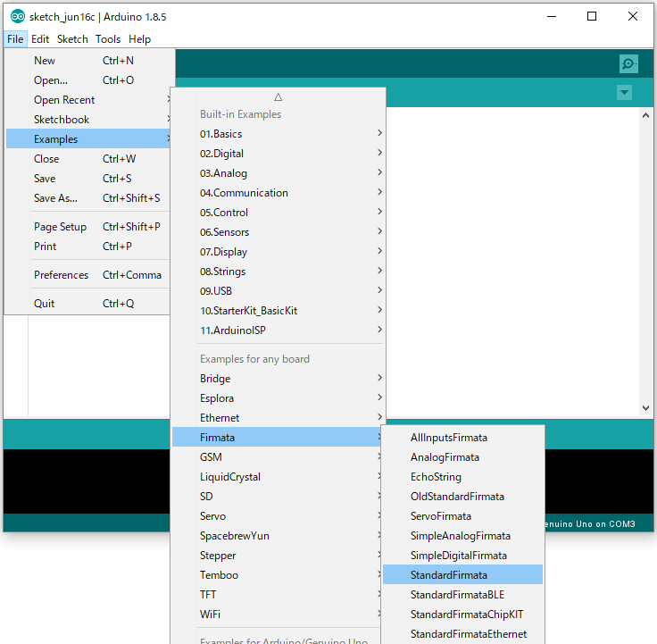The height and width of the screenshot is (644, 657).
Task: Choose Quit from File menu
Action: [88, 304]
